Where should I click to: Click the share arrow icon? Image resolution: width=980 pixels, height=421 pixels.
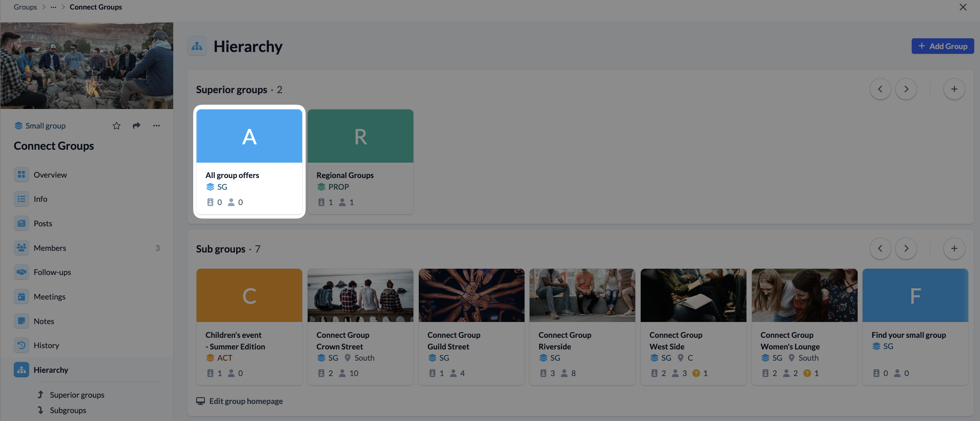(137, 126)
